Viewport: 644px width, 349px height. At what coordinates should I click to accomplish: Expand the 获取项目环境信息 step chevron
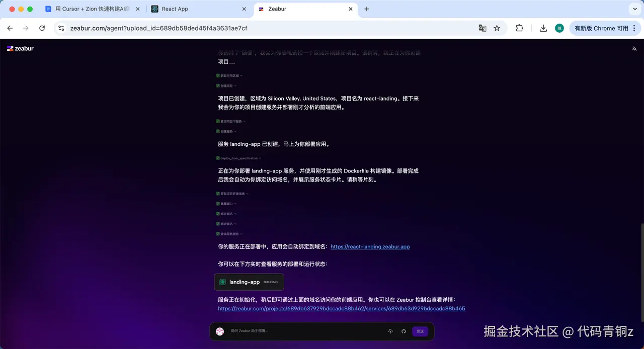(248, 194)
